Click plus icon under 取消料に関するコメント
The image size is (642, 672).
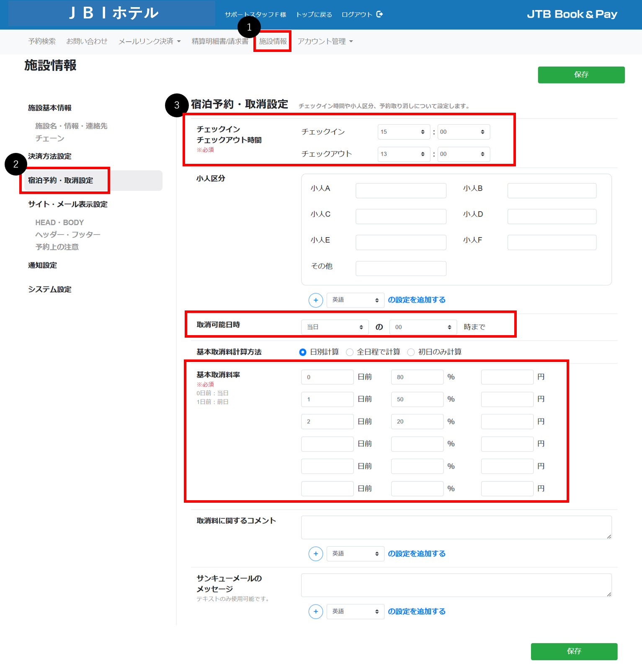click(316, 554)
